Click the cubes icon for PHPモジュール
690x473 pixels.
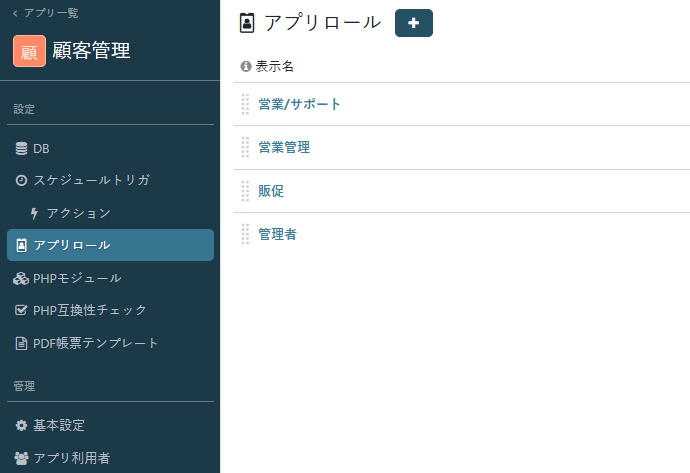click(x=21, y=278)
